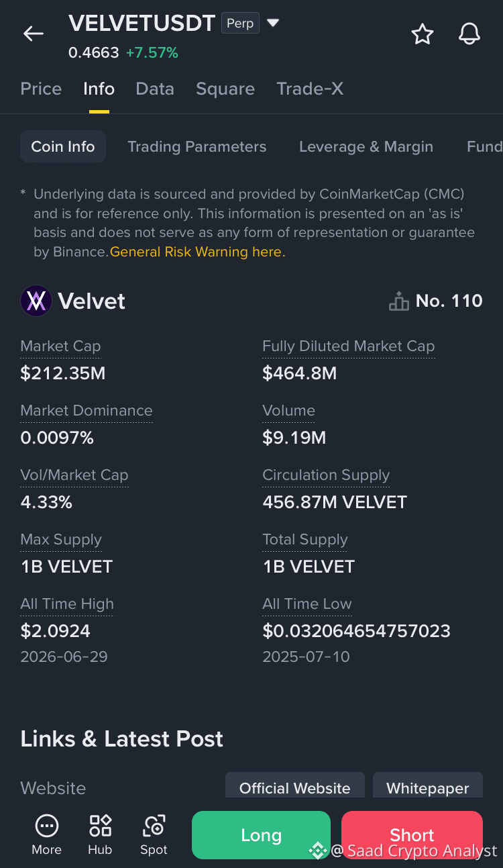
Task: Tap the back arrow icon
Action: click(33, 34)
